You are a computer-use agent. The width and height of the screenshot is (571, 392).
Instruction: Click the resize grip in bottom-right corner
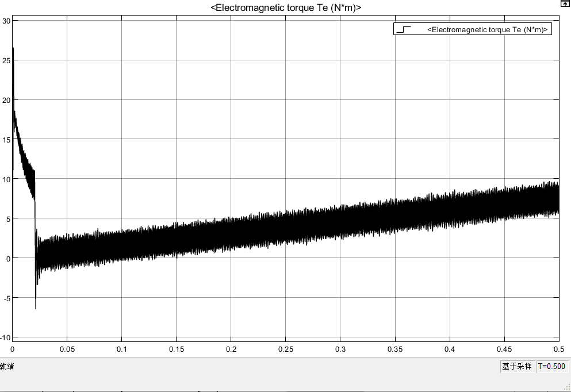(x=566, y=387)
